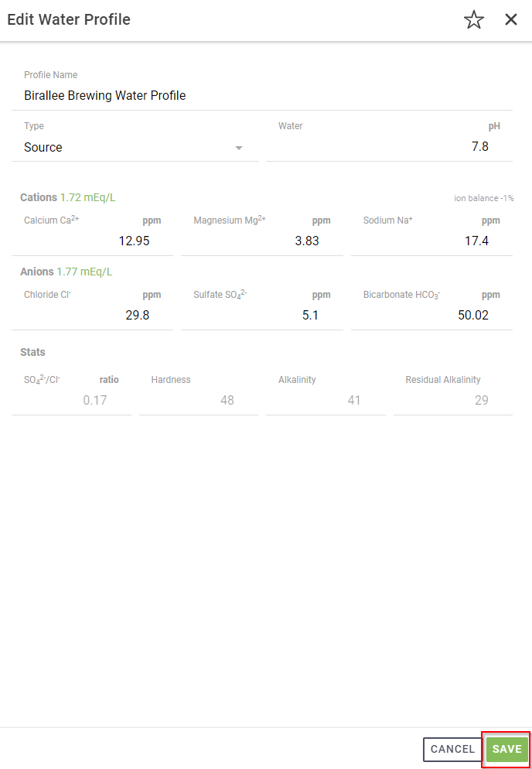Screen dimensions: 532x769
Task: Click the star icon to favorite this profile
Action: 474,19
